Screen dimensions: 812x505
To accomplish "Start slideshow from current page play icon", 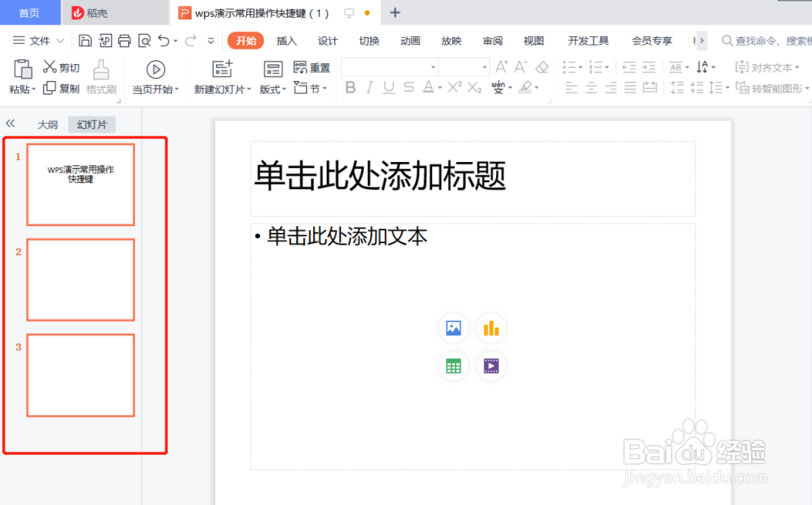I will 155,69.
